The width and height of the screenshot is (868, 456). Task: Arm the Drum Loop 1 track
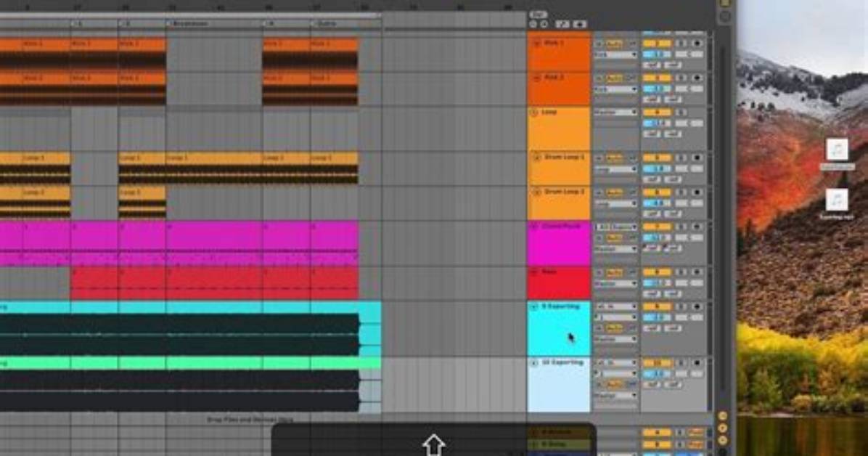click(x=697, y=158)
